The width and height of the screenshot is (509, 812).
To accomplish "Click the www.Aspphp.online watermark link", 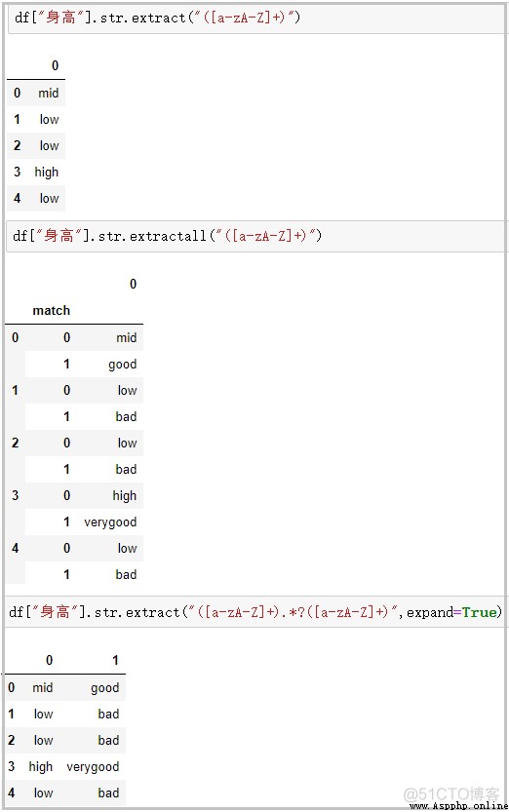I will (x=458, y=806).
